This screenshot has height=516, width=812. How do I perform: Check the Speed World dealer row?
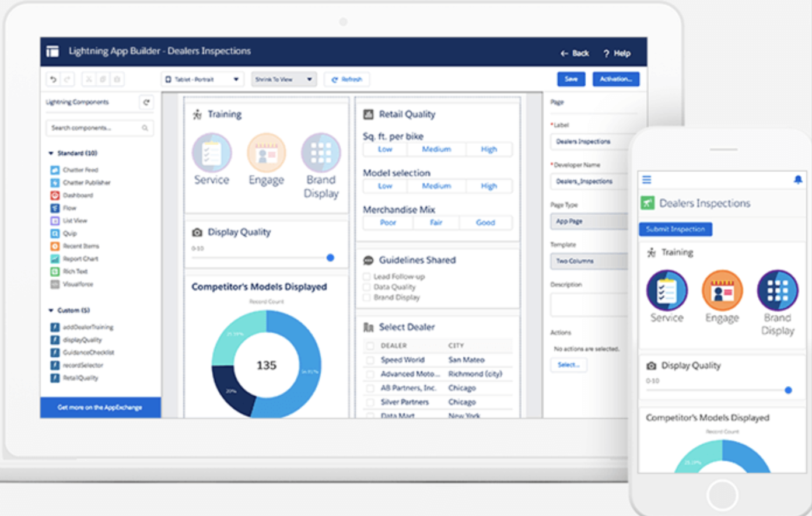click(x=370, y=360)
